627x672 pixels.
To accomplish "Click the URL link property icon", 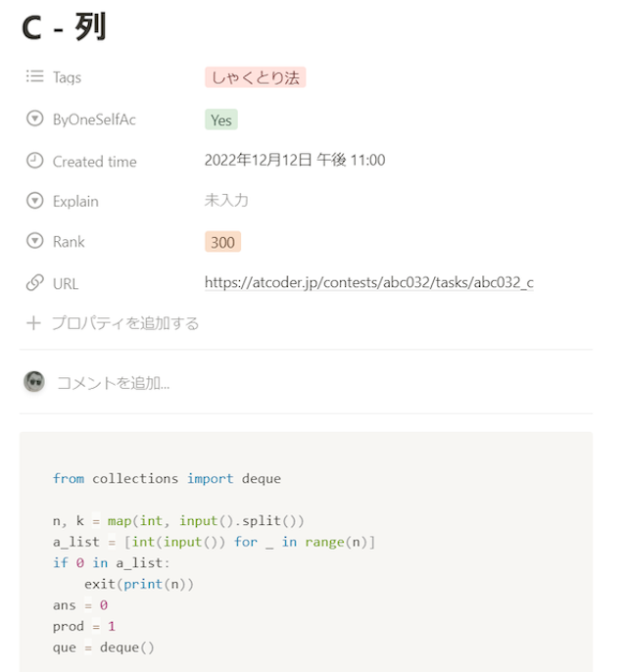I will tap(34, 283).
